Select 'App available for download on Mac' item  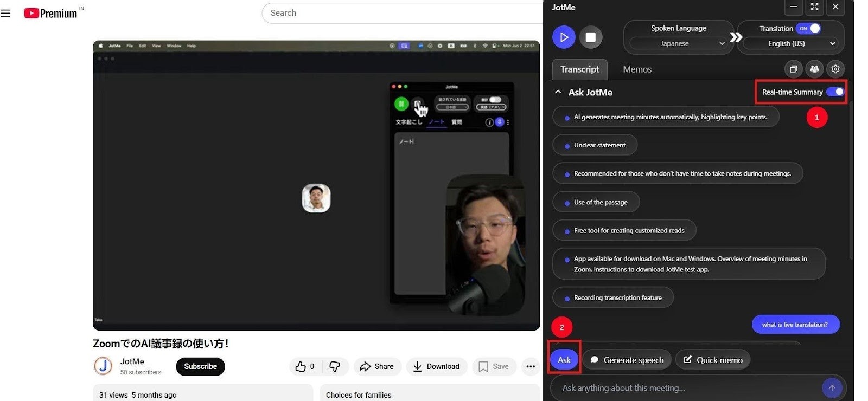tap(689, 264)
